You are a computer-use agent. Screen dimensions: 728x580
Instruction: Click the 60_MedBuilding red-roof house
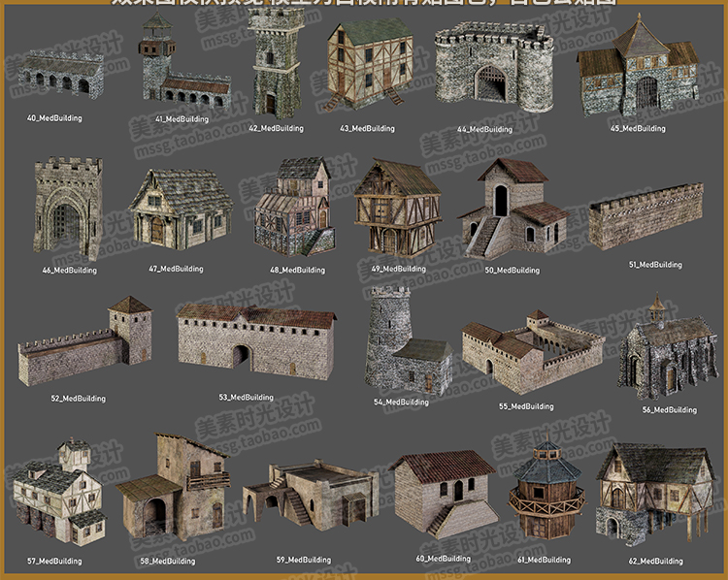(445, 494)
